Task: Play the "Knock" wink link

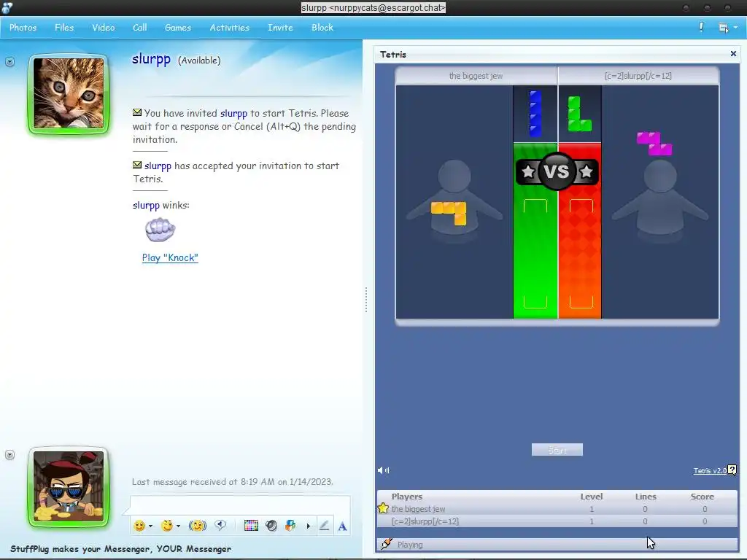Action: 170,257
